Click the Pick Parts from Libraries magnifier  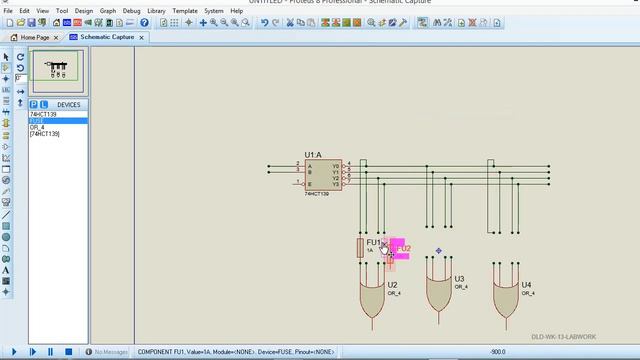(371, 23)
